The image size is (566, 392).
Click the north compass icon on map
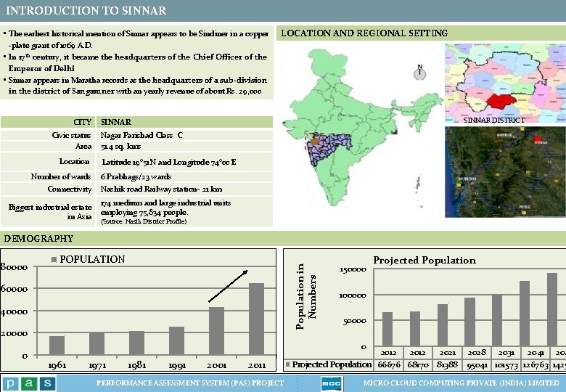[x=420, y=72]
